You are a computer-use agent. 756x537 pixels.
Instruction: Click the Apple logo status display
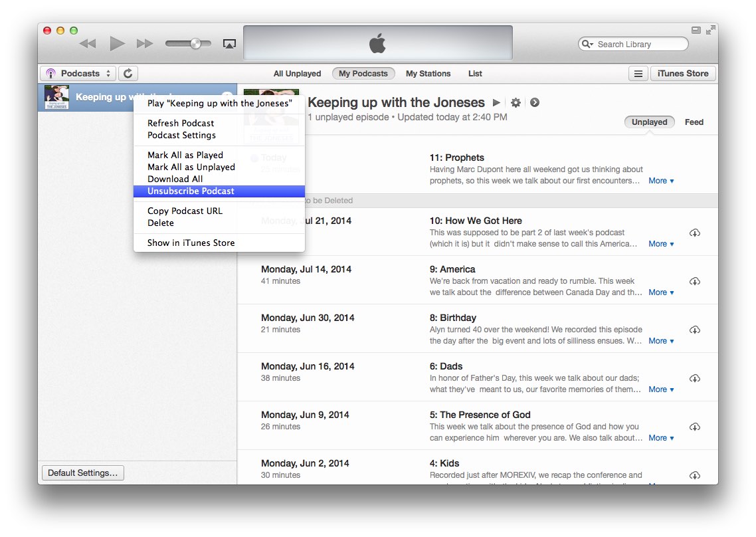tap(378, 43)
